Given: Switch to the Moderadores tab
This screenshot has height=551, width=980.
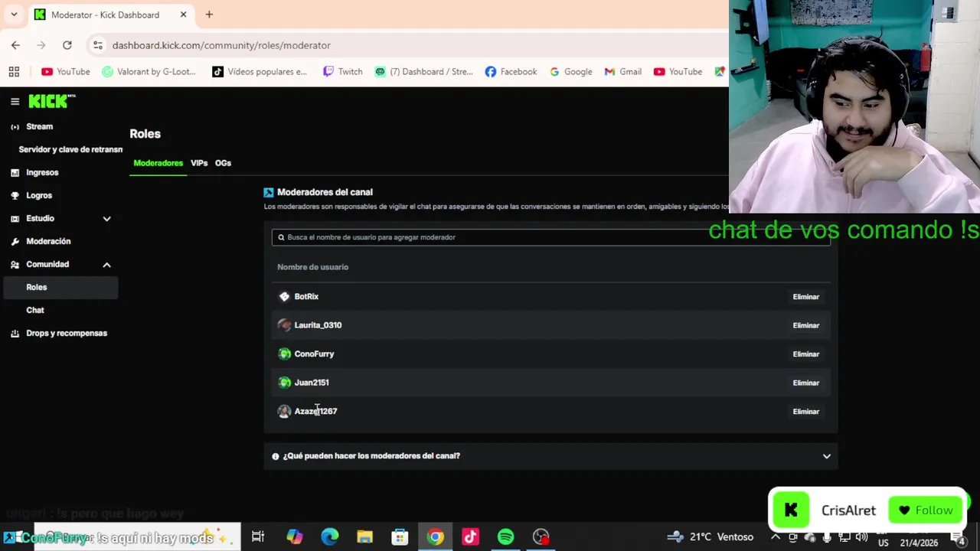Looking at the screenshot, I should coord(158,163).
